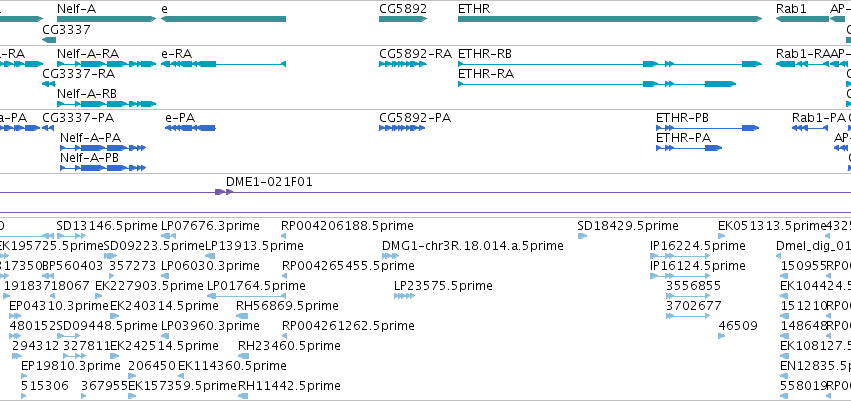The height and width of the screenshot is (401, 851).
Task: Select the LP23575.5prime EST glyph
Action: click(404, 296)
